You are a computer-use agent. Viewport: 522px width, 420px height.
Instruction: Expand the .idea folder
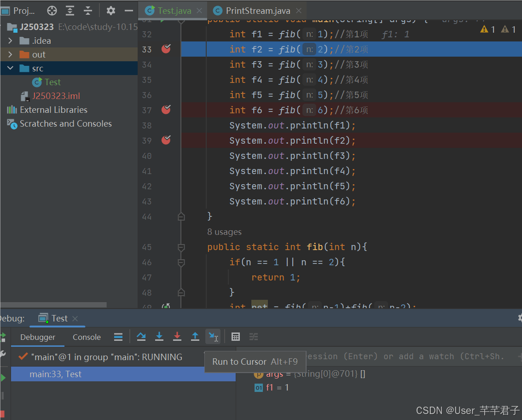[x=10, y=41]
